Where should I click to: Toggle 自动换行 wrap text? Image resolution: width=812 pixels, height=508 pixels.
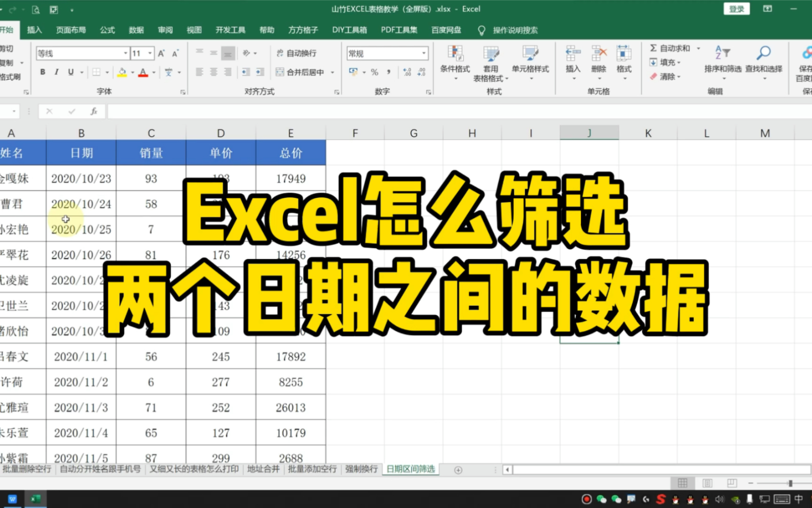(x=296, y=53)
